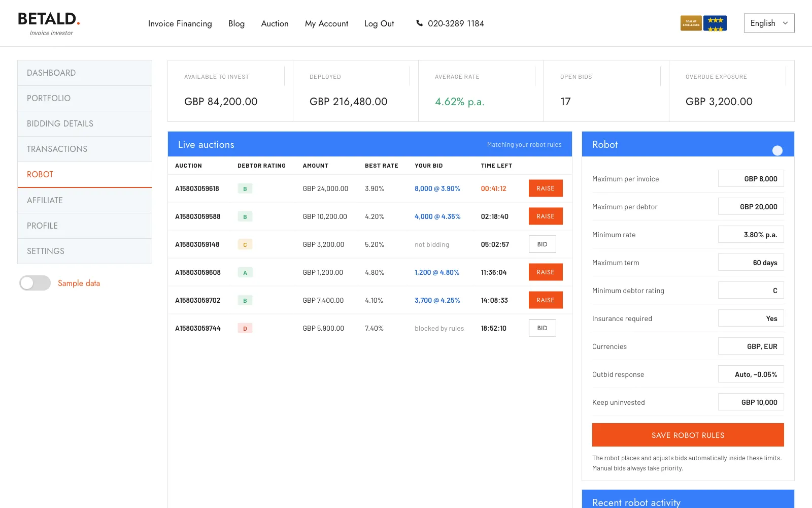Image resolution: width=812 pixels, height=508 pixels.
Task: Click the D rating badge for A15803059744
Action: click(x=245, y=328)
